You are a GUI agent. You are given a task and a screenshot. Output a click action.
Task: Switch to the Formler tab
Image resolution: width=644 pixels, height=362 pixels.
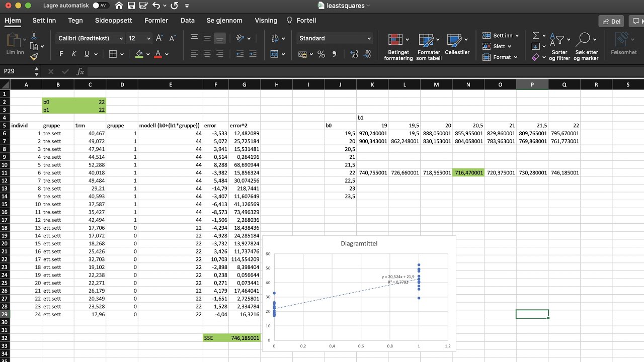(156, 21)
